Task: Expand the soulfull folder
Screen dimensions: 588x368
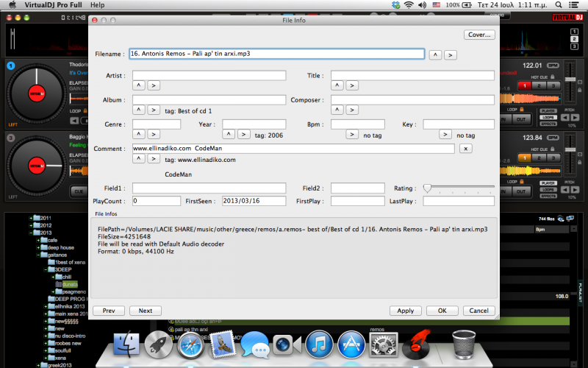Action: click(x=46, y=350)
